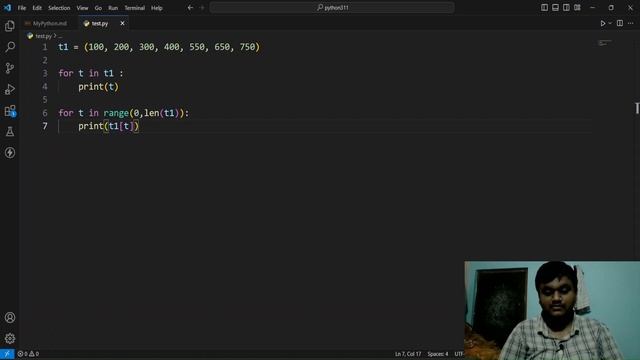Click the webcam video overlay
This screenshot has height=360, width=640.
[x=552, y=310]
